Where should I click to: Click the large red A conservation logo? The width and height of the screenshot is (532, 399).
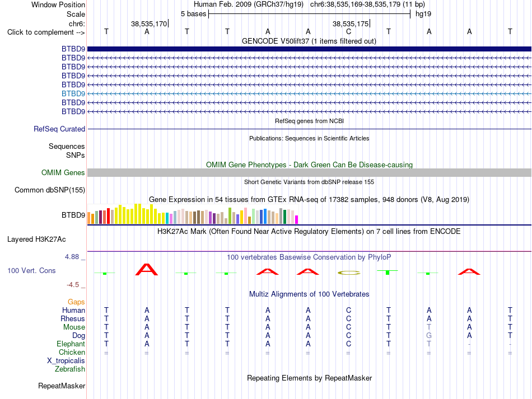pos(147,270)
